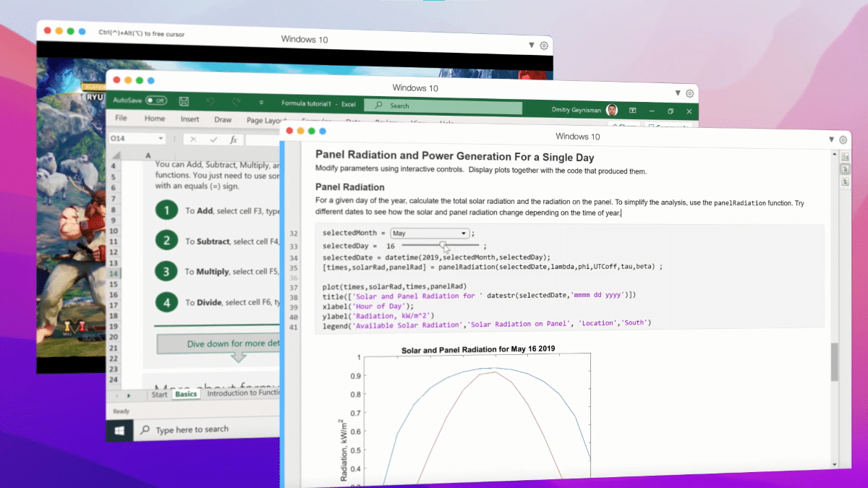Click the Undo arrow in Excel

pos(210,102)
